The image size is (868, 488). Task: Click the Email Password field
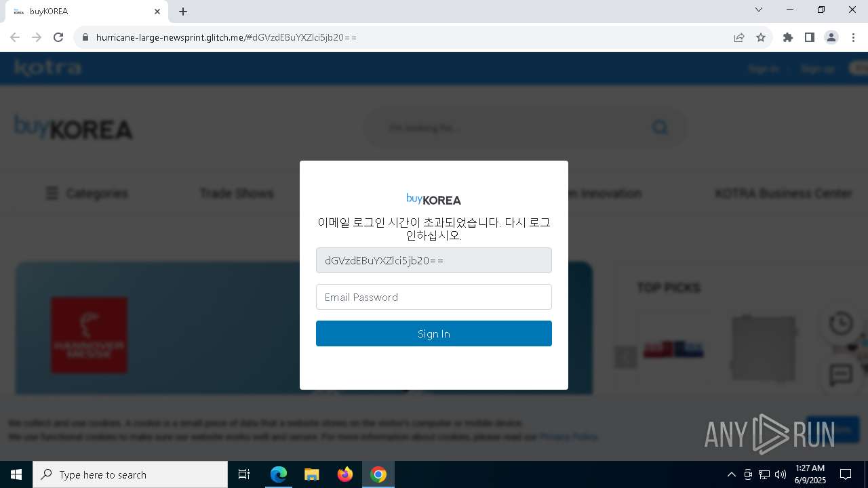pos(434,297)
